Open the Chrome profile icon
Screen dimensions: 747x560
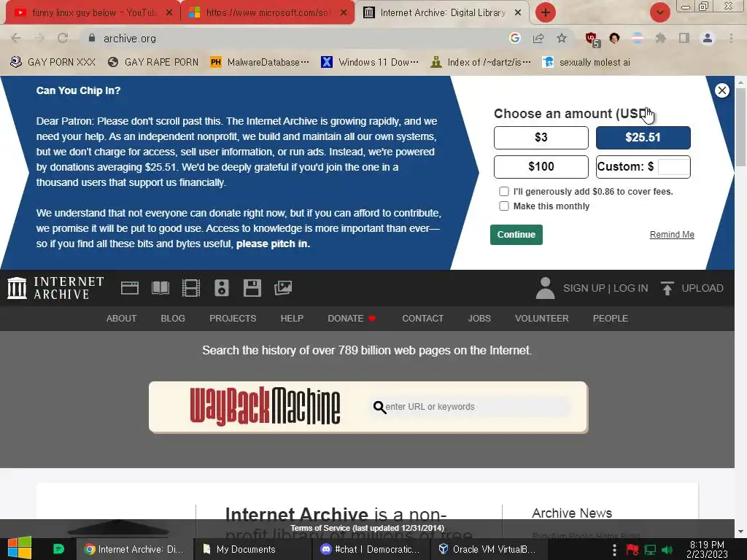click(708, 38)
